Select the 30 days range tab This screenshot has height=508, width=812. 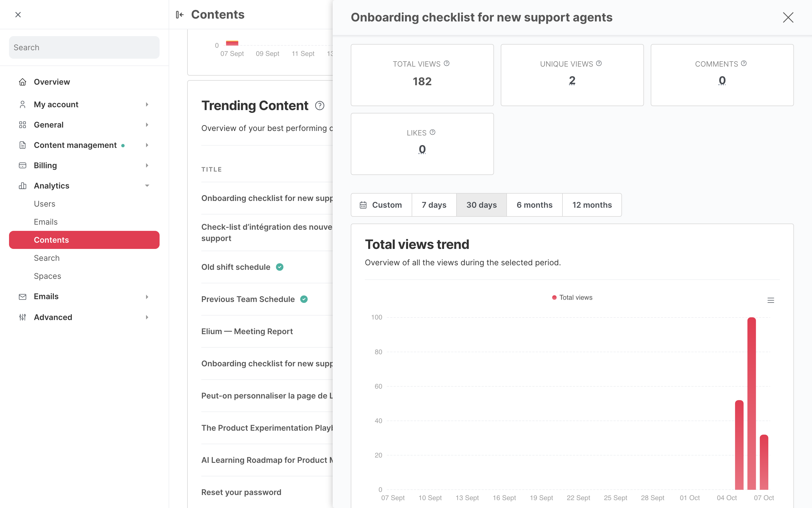482,205
